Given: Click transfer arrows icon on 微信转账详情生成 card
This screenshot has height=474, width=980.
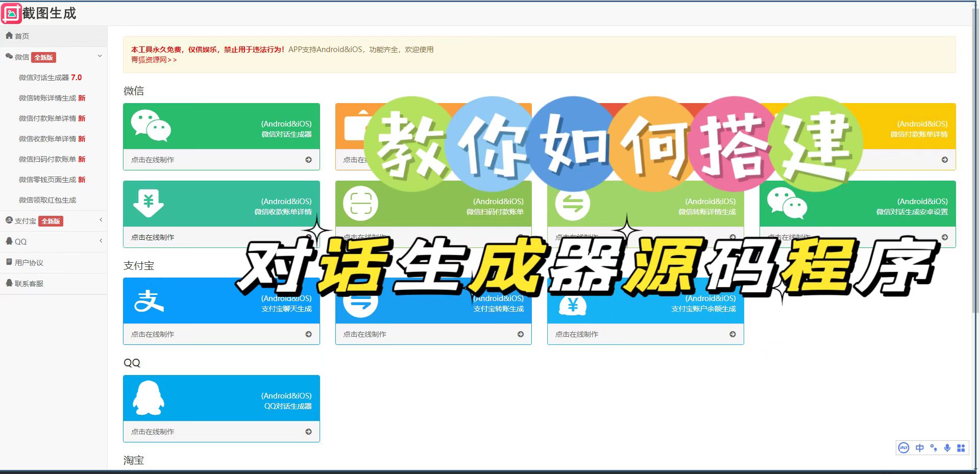Looking at the screenshot, I should pyautogui.click(x=573, y=204).
